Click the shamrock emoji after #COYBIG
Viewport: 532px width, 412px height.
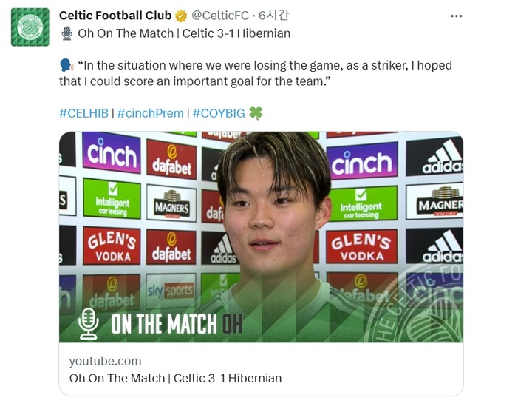pyautogui.click(x=256, y=113)
